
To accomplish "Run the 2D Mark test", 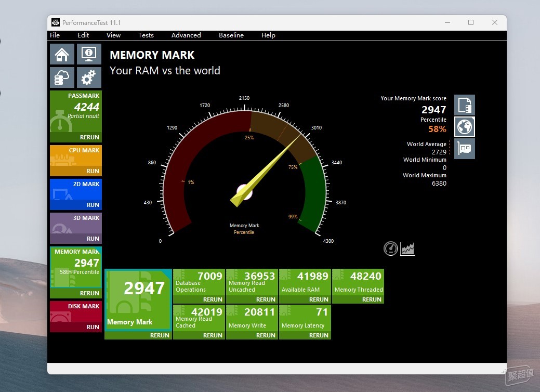I will coord(76,205).
